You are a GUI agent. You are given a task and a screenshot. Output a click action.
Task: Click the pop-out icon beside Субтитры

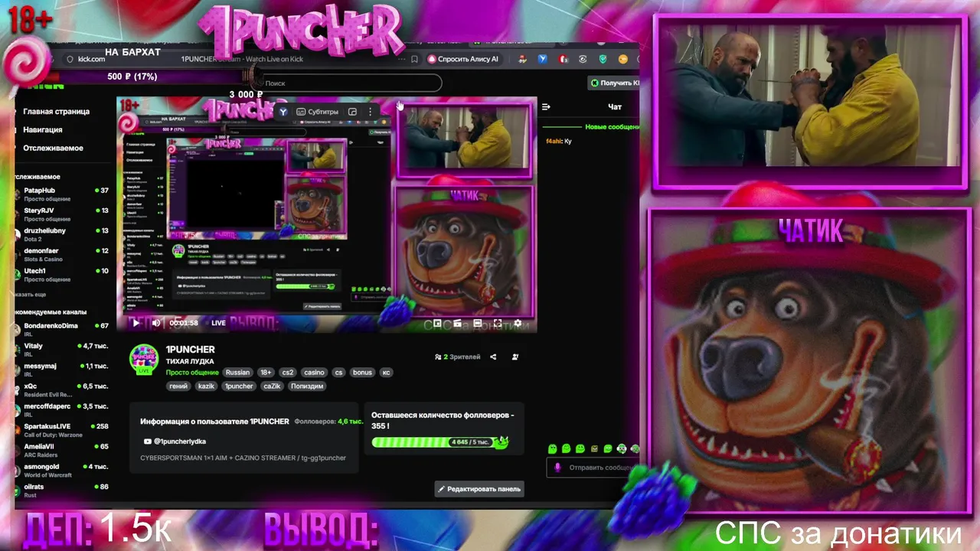point(352,112)
